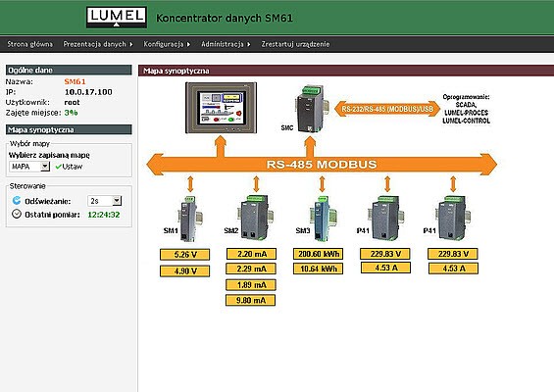Click the SM3 module icon
Image resolution: width=554 pixels, height=392 pixels.
click(x=323, y=219)
